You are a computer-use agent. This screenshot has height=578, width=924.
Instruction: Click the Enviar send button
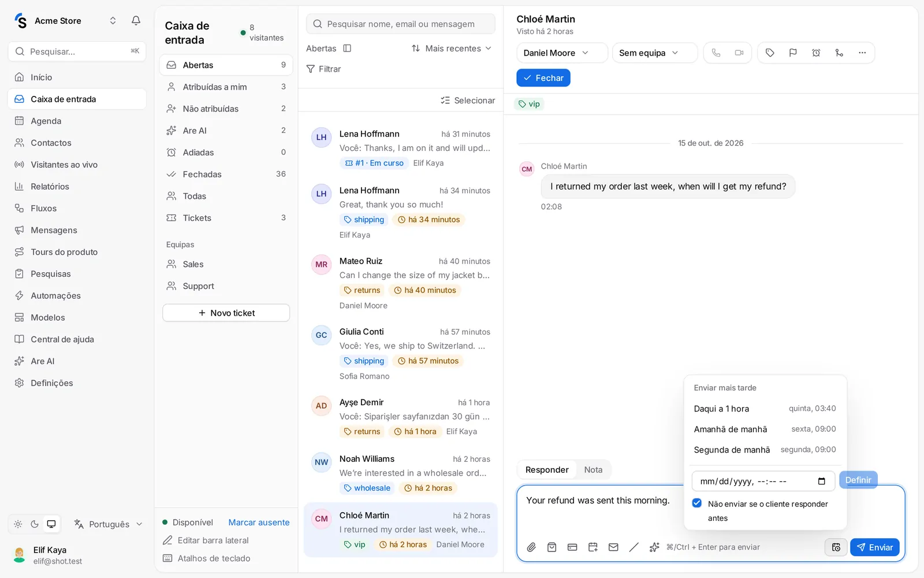pyautogui.click(x=874, y=547)
